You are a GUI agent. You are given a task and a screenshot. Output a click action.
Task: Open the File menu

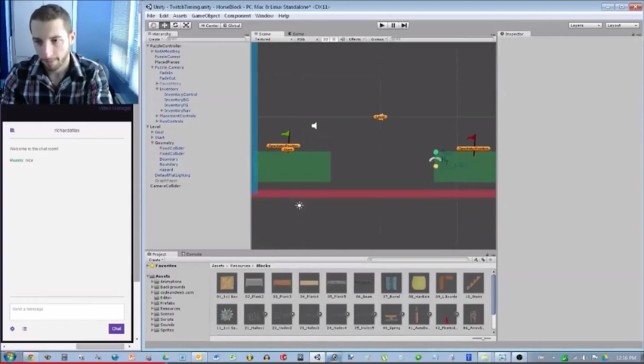[151, 16]
